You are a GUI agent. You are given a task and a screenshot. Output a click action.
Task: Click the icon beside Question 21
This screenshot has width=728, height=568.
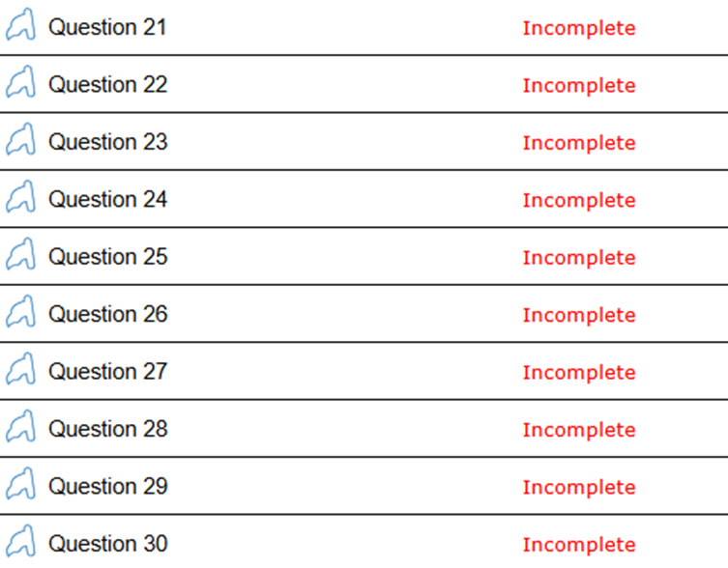(x=20, y=27)
